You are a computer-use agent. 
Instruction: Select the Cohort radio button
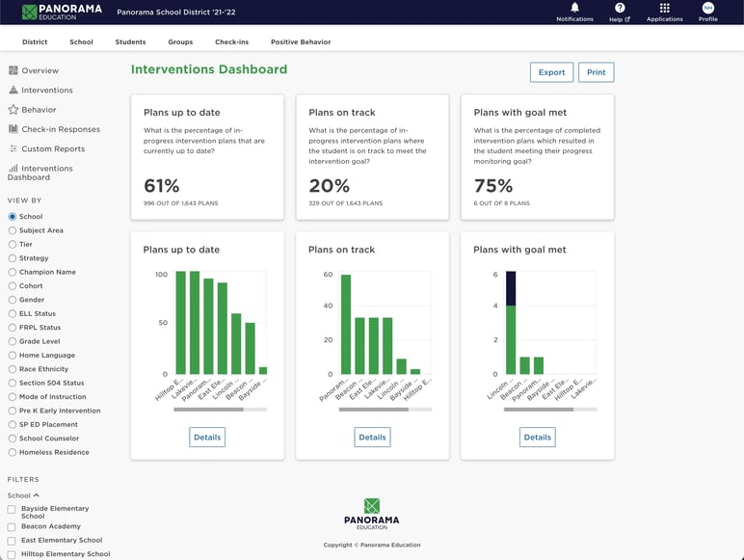[13, 285]
